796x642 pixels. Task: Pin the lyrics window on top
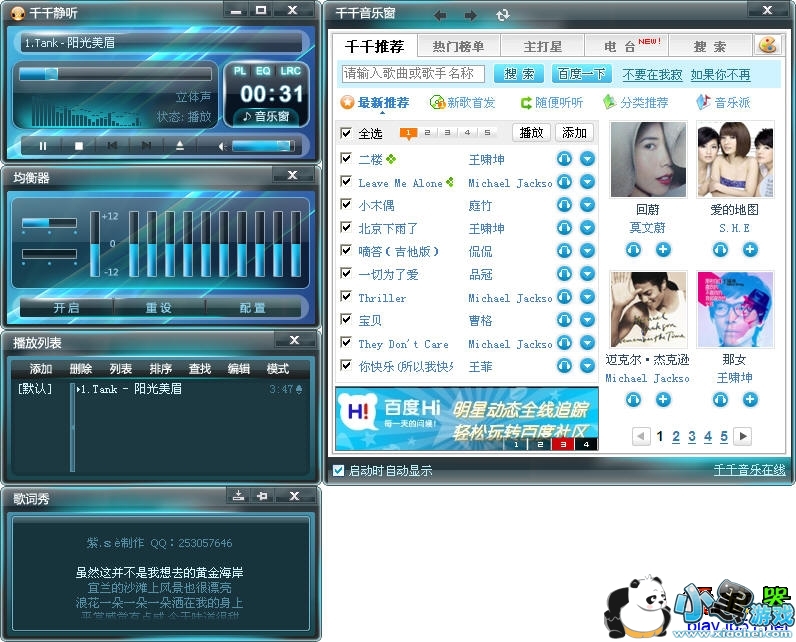click(262, 496)
